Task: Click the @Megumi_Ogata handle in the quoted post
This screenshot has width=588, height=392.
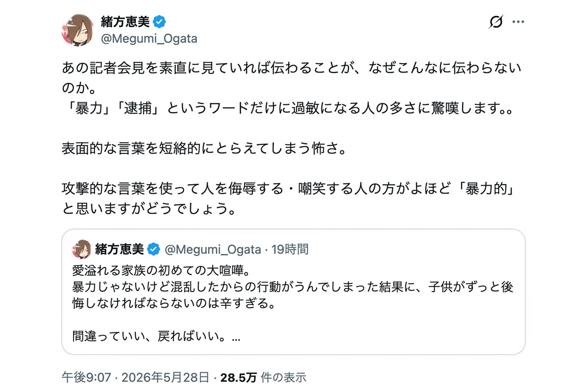Action: tap(212, 249)
